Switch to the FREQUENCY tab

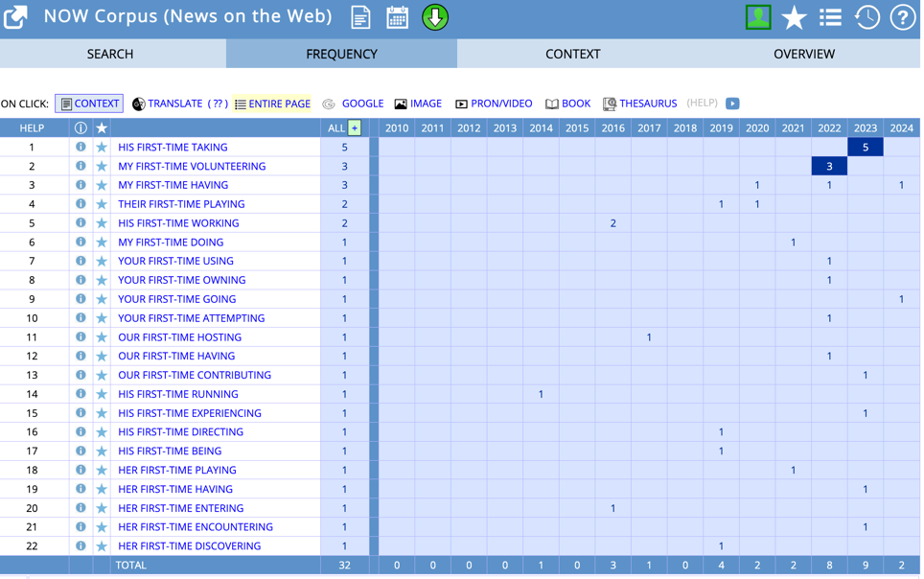tap(342, 54)
